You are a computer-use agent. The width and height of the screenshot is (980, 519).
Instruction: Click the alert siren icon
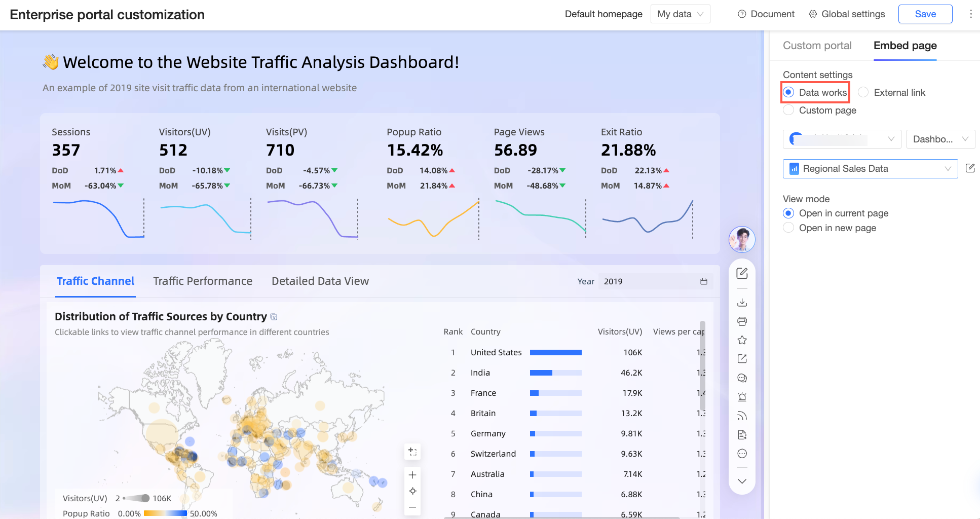742,397
